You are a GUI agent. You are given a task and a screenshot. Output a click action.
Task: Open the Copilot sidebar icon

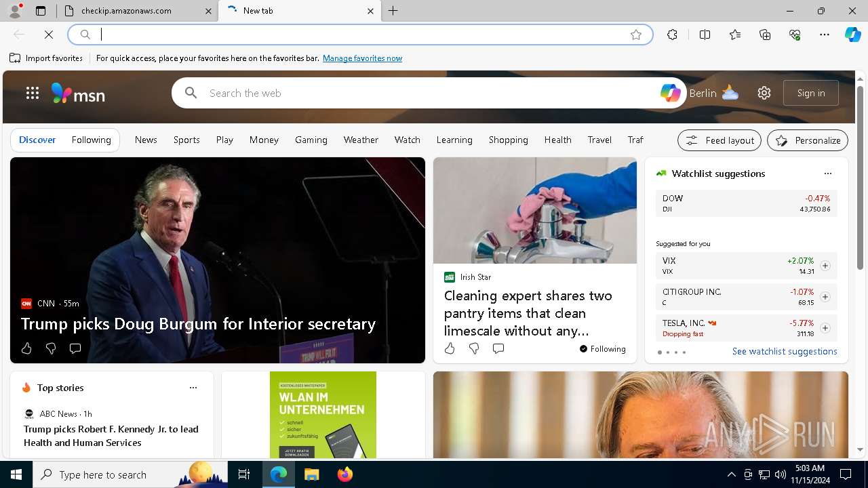853,35
